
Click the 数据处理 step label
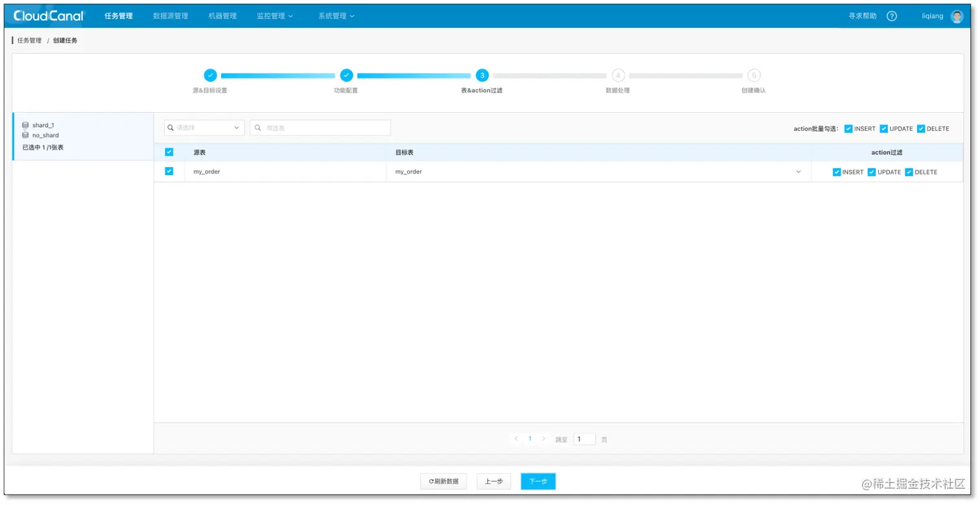pyautogui.click(x=618, y=90)
